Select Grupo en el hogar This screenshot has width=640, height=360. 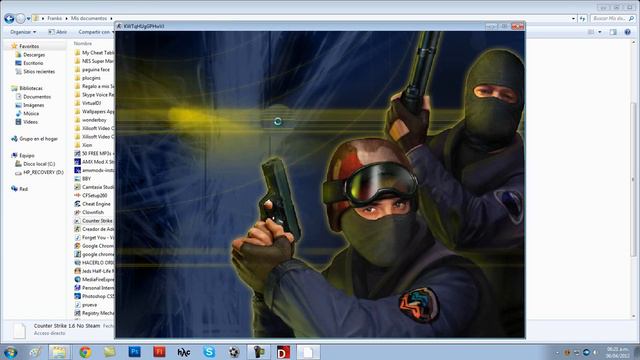(38, 139)
